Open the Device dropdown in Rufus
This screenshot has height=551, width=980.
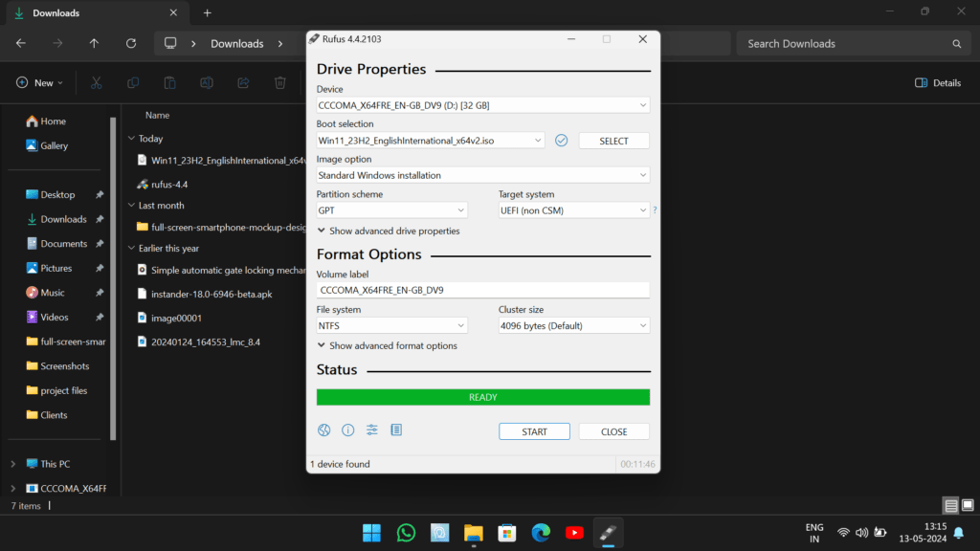[483, 105]
